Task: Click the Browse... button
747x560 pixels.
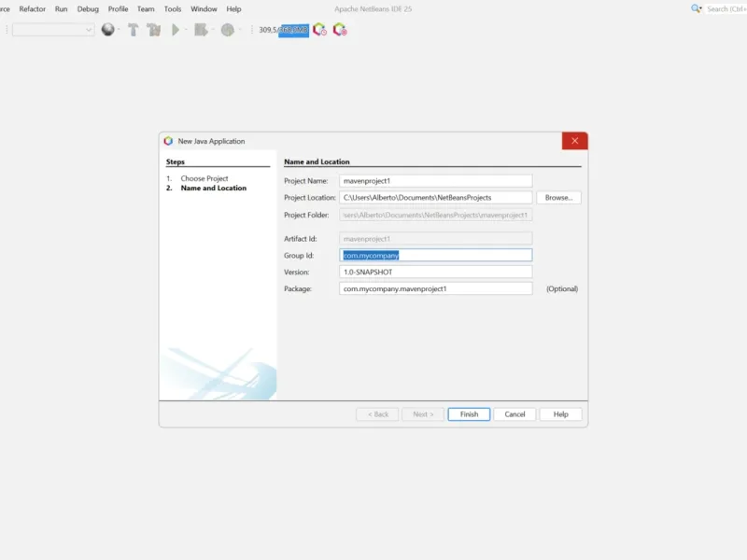Action: click(558, 198)
